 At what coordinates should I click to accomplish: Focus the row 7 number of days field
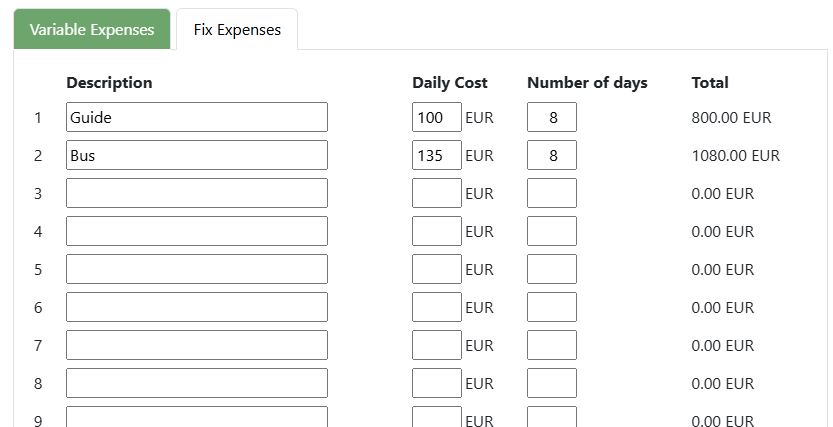click(551, 345)
